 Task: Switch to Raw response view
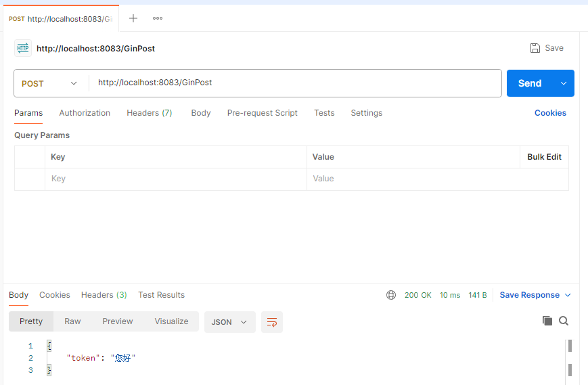(72, 321)
